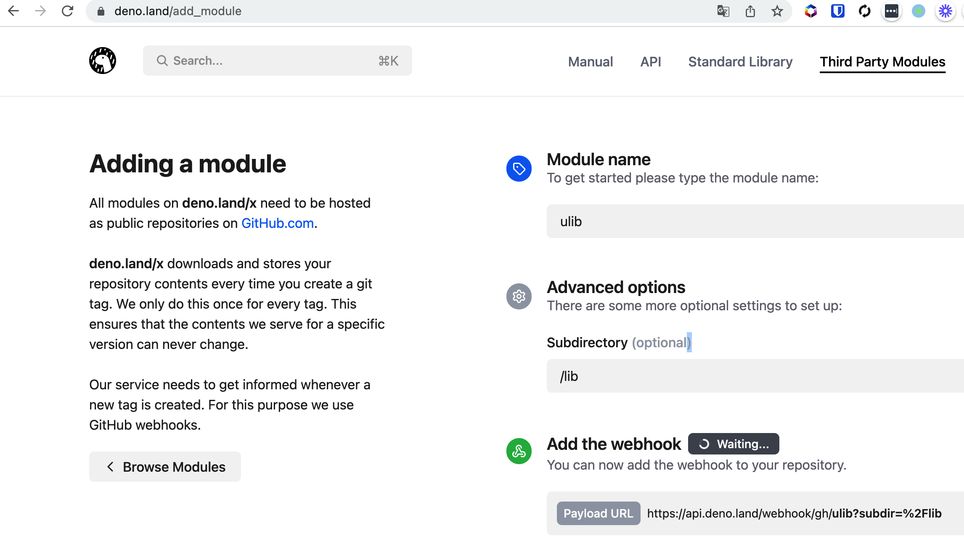Click the Add the webhook heading
Image resolution: width=964 pixels, height=560 pixels.
pyautogui.click(x=614, y=444)
